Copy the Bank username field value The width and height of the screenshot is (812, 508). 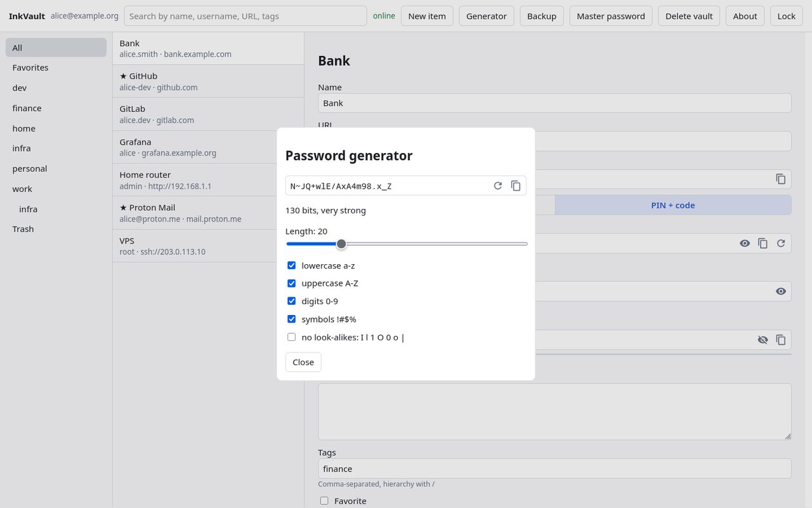click(781, 179)
